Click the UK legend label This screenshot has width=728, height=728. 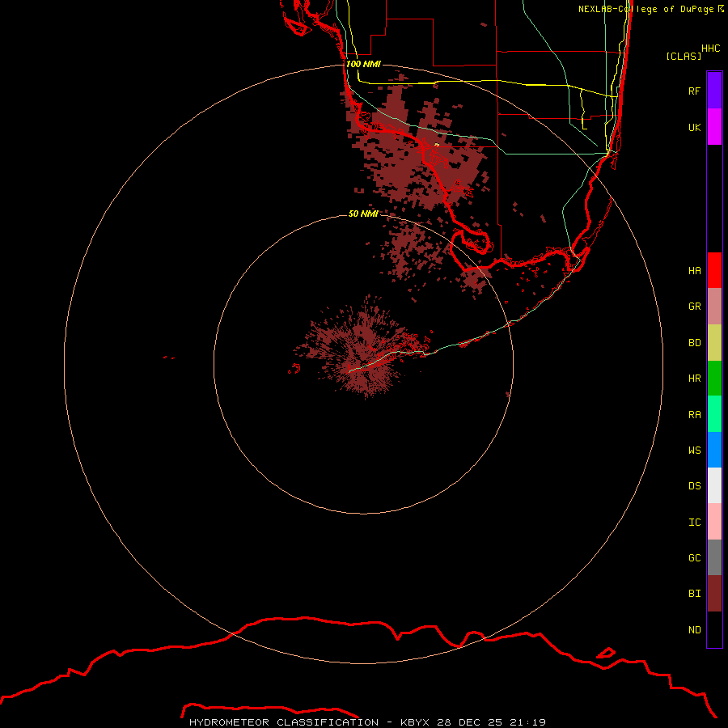point(694,127)
